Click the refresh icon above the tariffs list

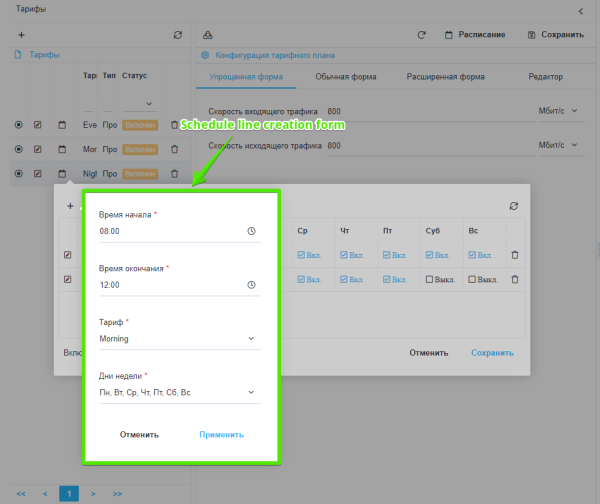(x=178, y=35)
